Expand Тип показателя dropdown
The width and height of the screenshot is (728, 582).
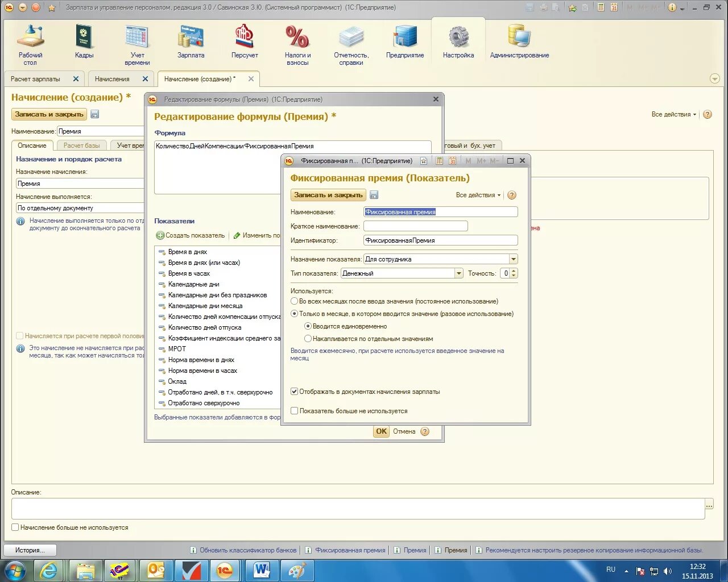click(459, 273)
